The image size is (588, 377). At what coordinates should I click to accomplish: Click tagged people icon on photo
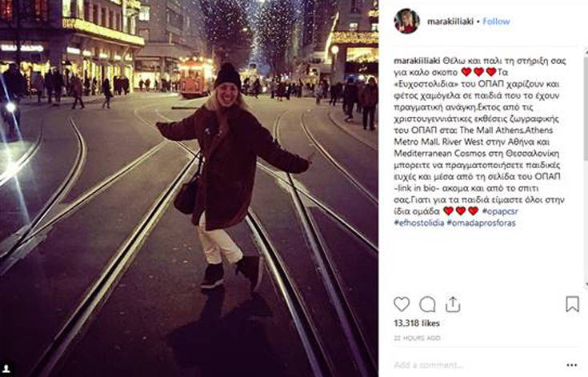pos(6,369)
